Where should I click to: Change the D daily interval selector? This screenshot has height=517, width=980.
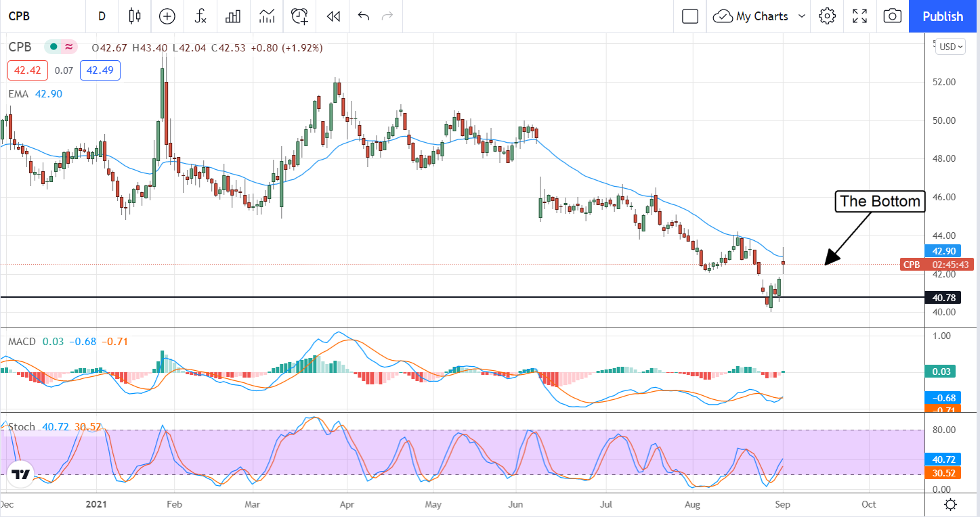coord(102,16)
